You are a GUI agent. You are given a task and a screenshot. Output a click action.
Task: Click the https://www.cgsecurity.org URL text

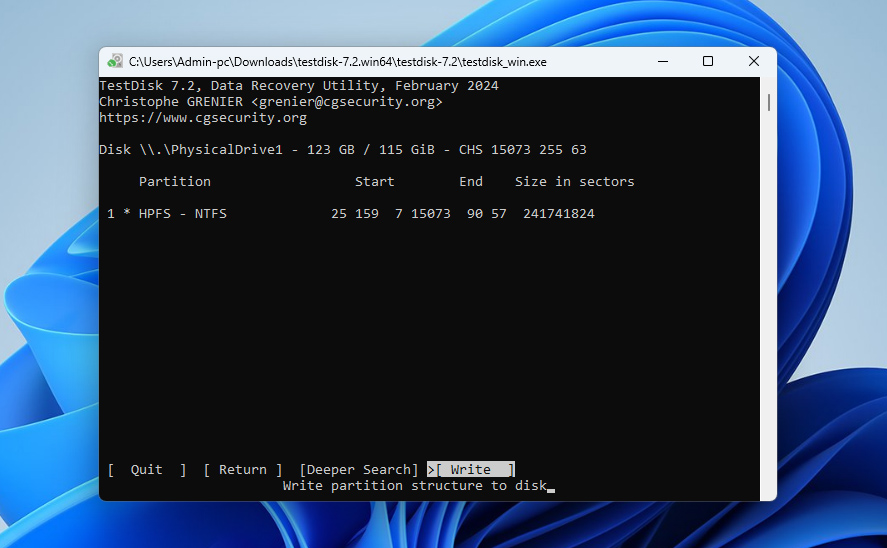pos(203,118)
